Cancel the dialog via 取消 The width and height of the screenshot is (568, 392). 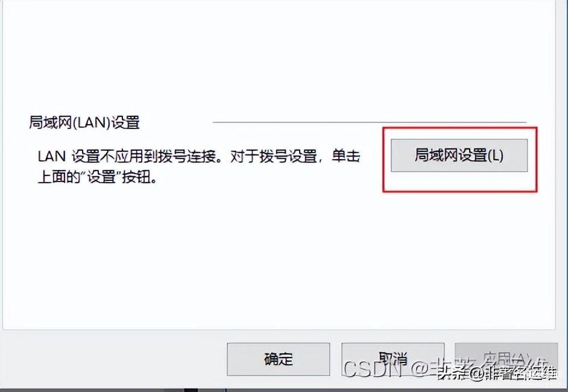click(393, 359)
